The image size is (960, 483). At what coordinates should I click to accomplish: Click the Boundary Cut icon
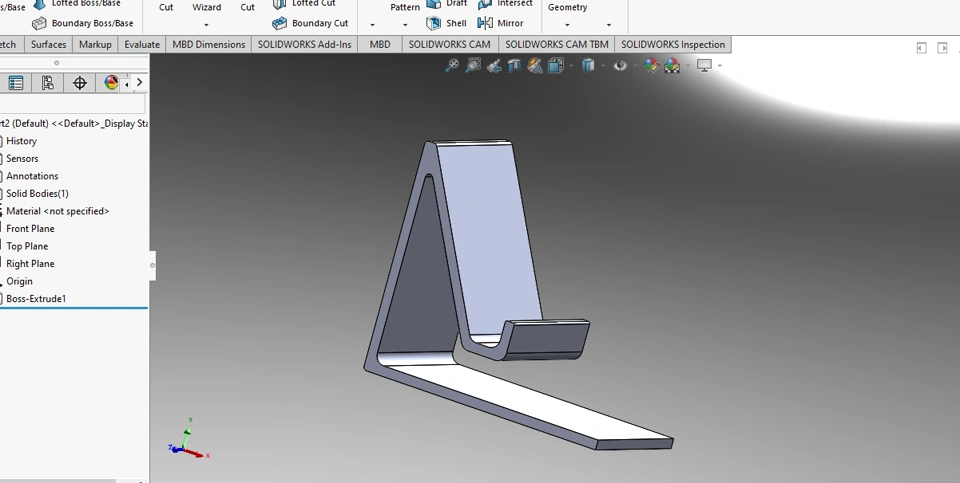tap(280, 23)
